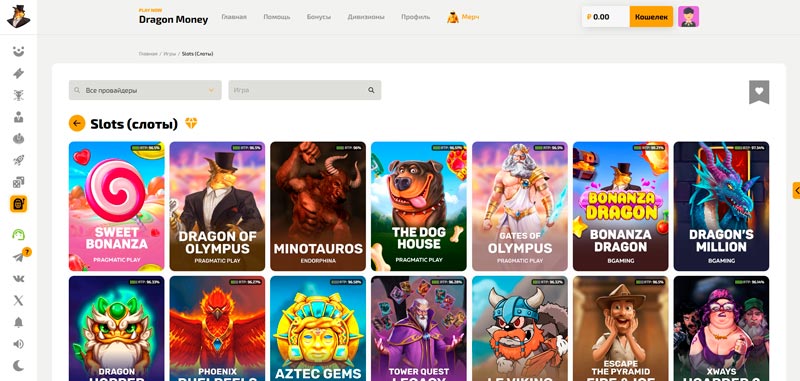This screenshot has height=381, width=800.
Task: Click the Главная breadcrumb link
Action: pyautogui.click(x=148, y=54)
